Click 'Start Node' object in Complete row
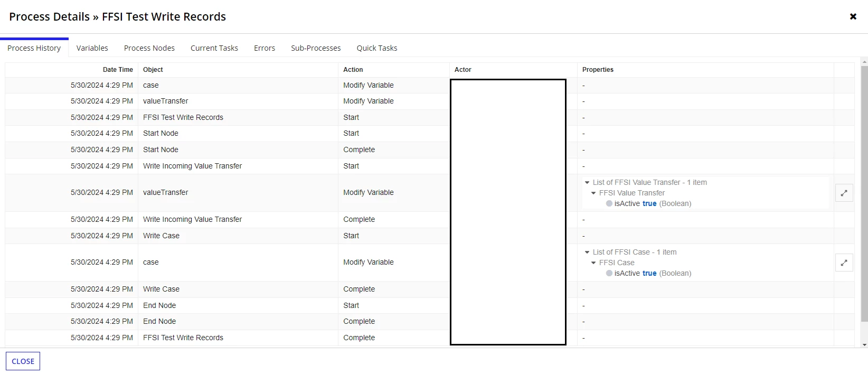This screenshot has width=868, height=374. click(x=161, y=149)
